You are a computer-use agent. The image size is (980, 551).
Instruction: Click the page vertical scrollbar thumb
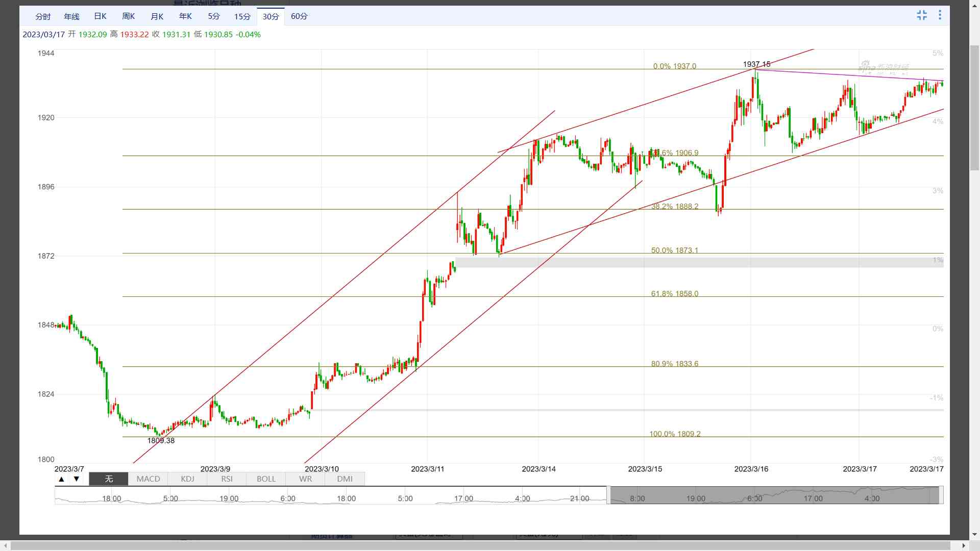(974, 107)
